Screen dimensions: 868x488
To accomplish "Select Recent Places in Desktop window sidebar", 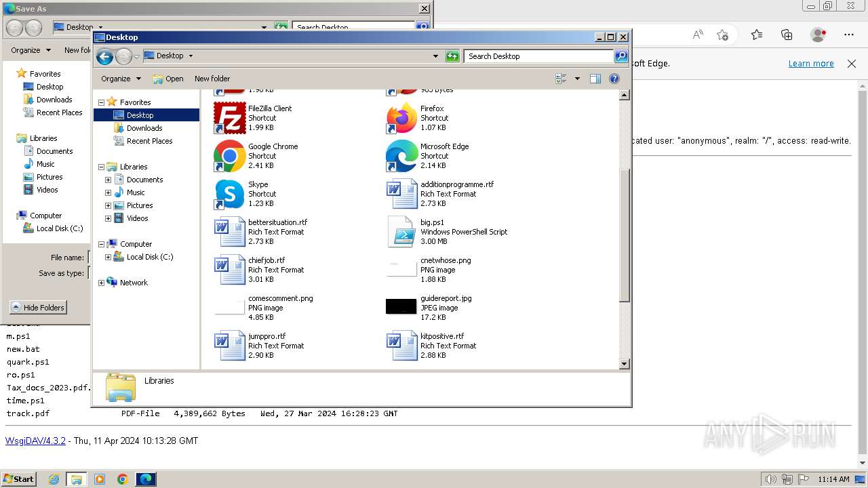I will tap(149, 141).
